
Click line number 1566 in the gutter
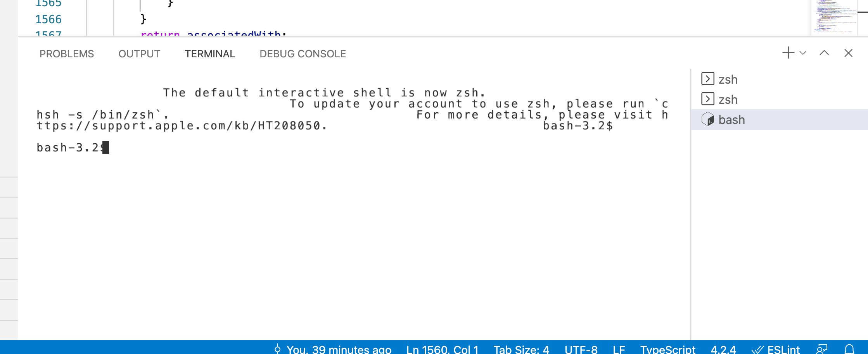[48, 19]
